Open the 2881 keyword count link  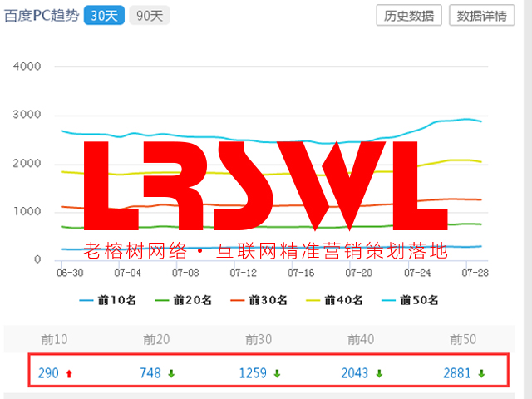[x=458, y=373]
